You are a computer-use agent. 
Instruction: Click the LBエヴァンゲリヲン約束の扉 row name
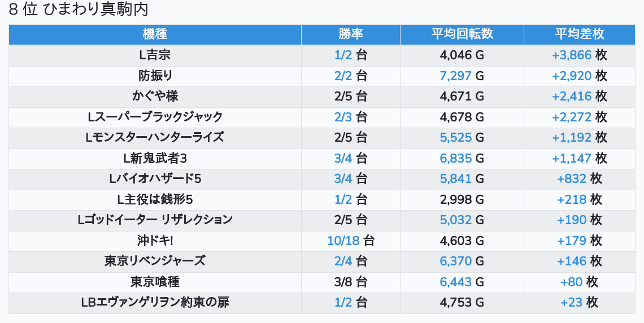[155, 302]
